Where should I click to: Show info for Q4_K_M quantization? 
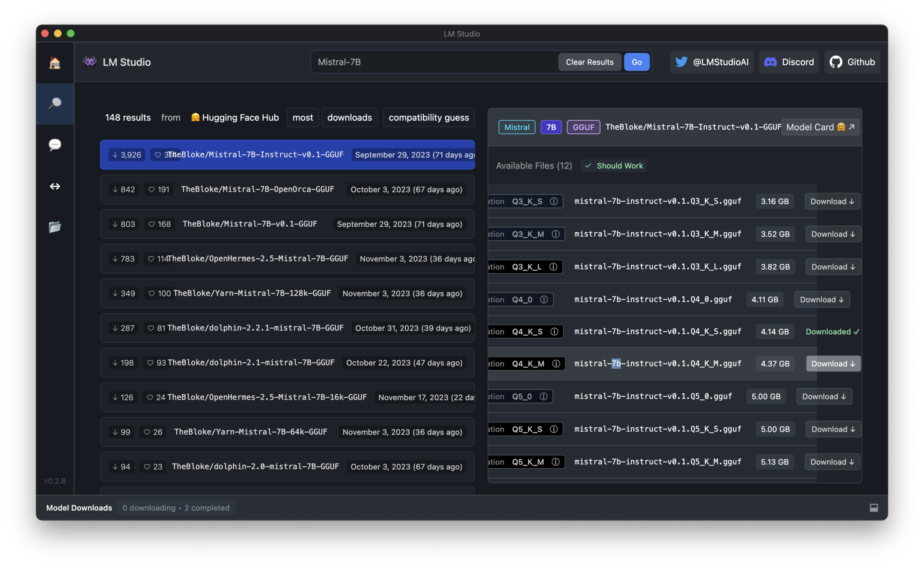pyautogui.click(x=556, y=364)
